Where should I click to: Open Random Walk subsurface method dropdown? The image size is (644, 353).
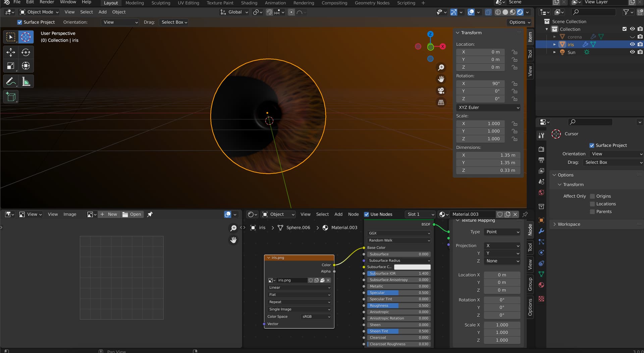pyautogui.click(x=399, y=240)
